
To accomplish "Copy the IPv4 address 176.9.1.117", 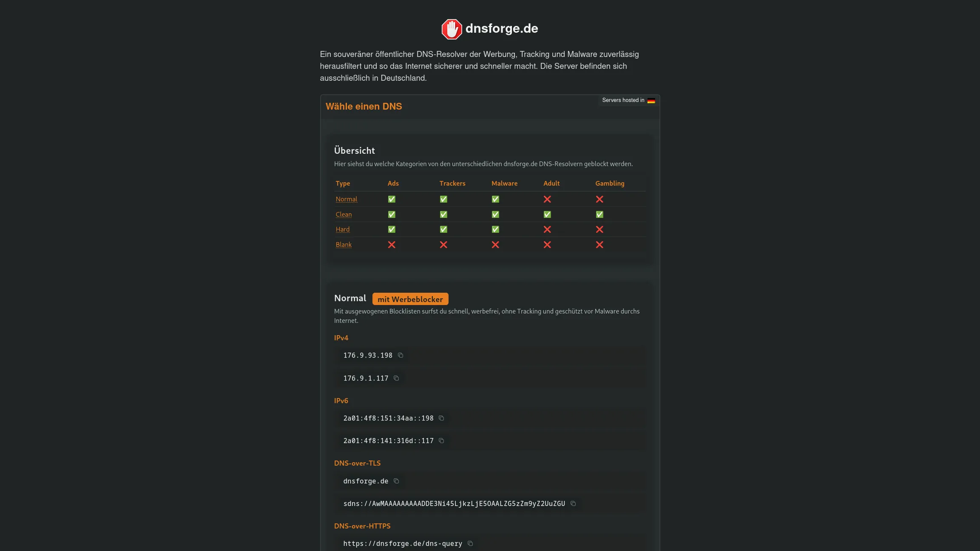I will pyautogui.click(x=395, y=378).
